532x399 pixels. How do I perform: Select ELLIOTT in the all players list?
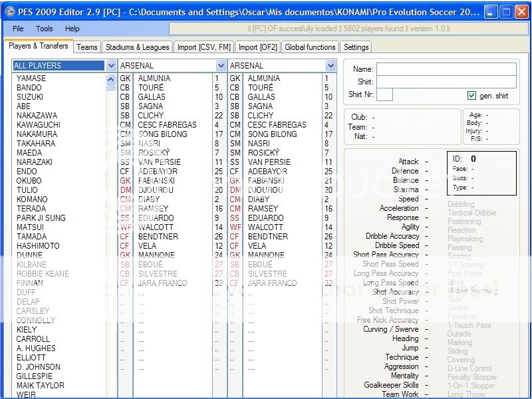point(31,358)
